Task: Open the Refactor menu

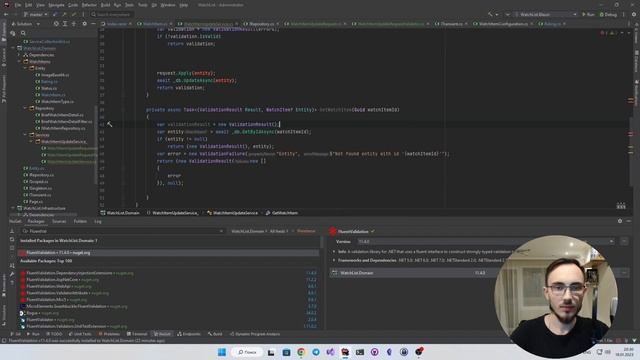Action: click(x=89, y=5)
